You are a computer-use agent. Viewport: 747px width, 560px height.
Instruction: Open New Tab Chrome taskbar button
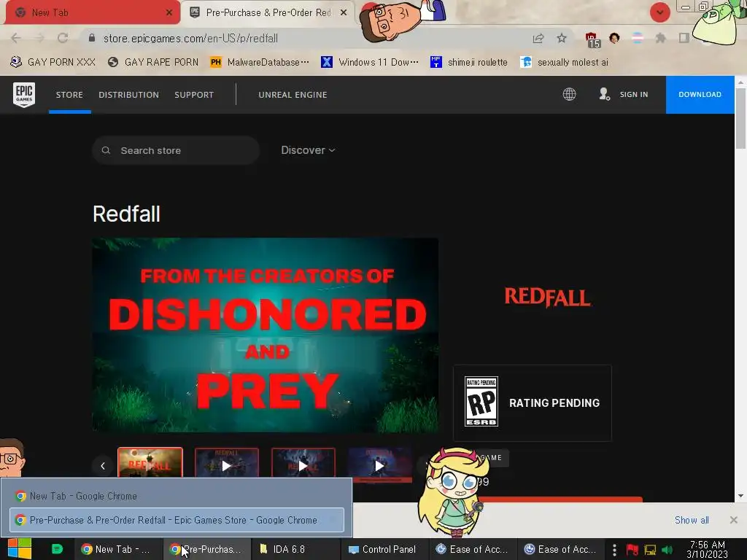click(117, 549)
